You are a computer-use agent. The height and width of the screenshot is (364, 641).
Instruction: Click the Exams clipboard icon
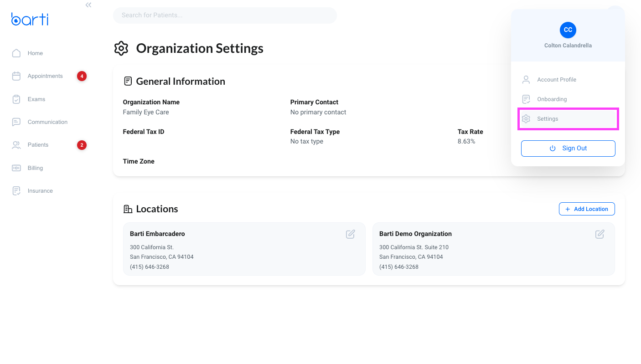click(16, 99)
